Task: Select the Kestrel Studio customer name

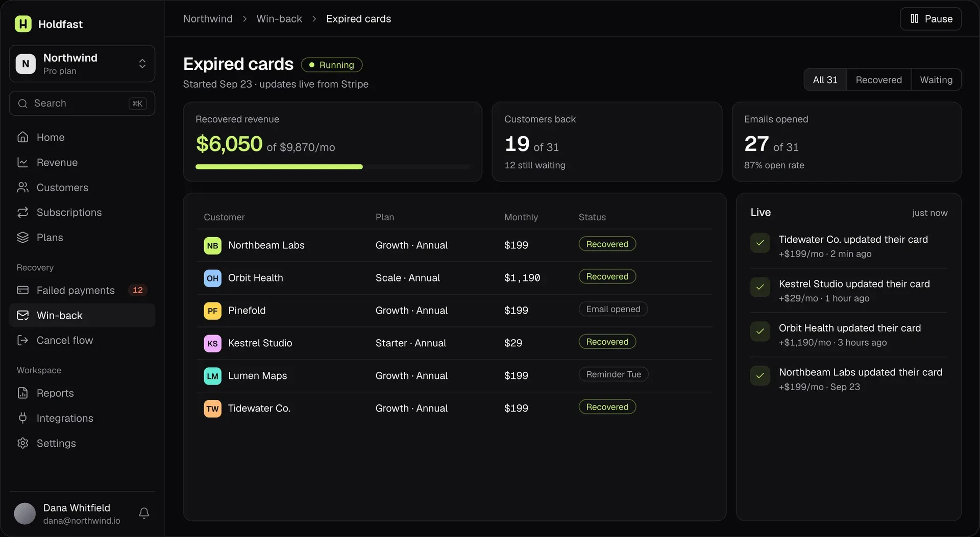Action: point(260,343)
